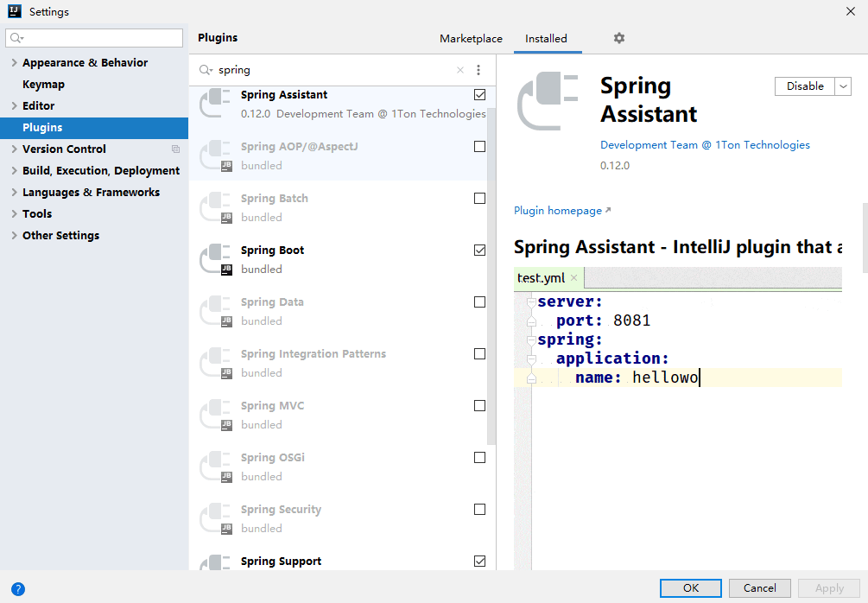Uncheck the Spring Support plugin checkbox
Image resolution: width=868 pixels, height=603 pixels.
480,561
